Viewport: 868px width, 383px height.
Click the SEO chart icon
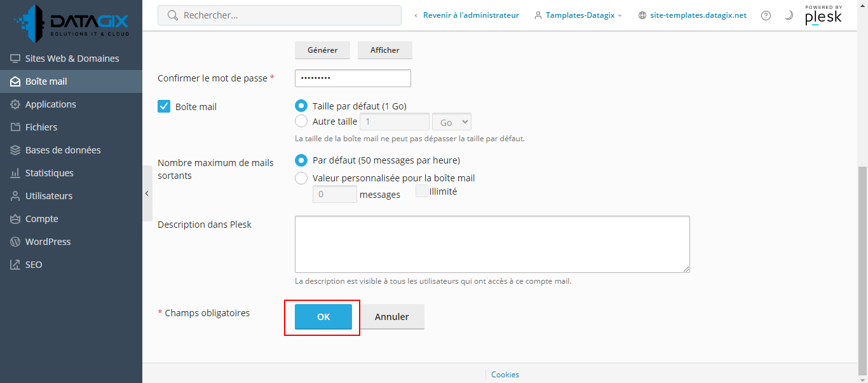[15, 265]
